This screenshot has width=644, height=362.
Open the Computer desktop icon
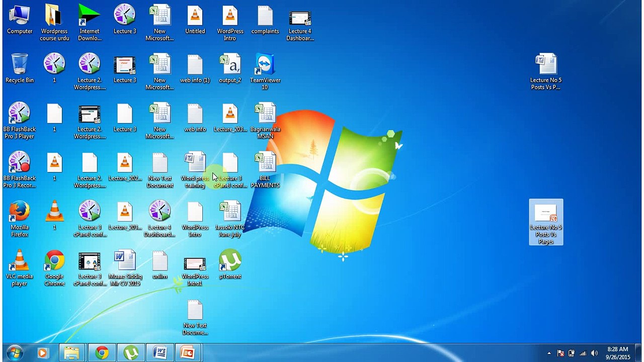(20, 20)
